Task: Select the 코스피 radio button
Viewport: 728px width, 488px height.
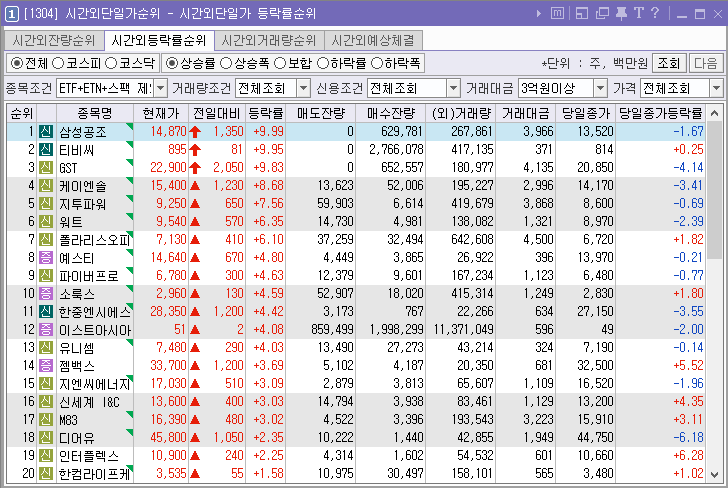Action: (58, 63)
